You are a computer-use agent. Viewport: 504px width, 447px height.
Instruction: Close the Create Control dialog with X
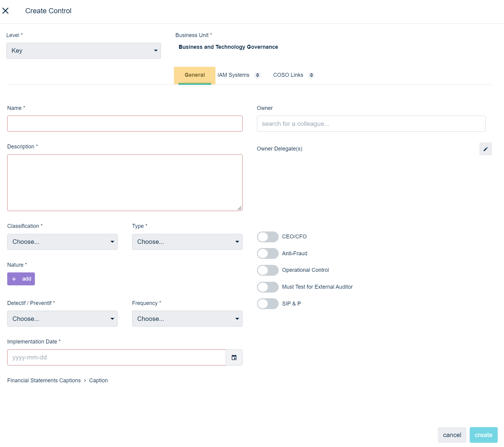click(x=5, y=11)
